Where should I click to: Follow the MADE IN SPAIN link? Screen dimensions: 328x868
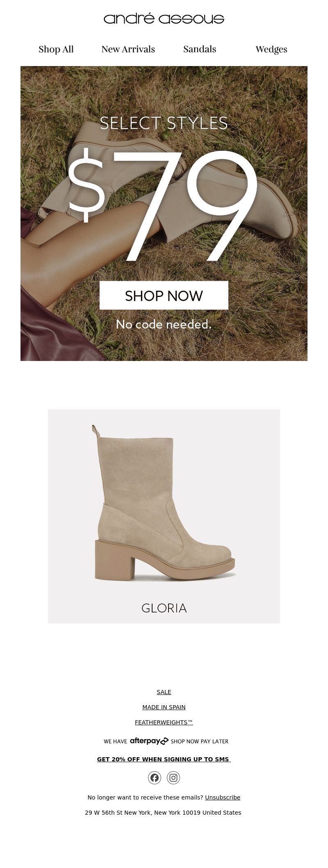click(164, 707)
